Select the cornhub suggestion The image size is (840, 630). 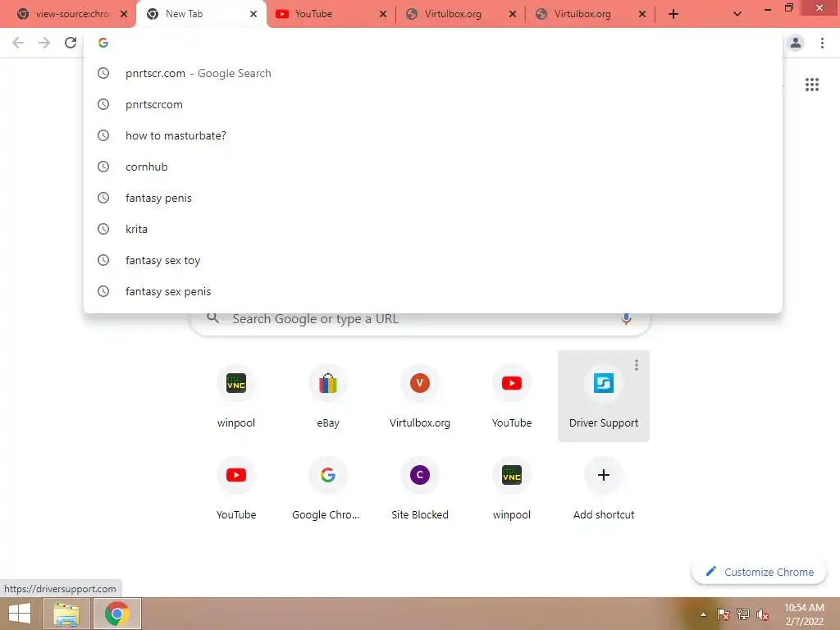[433, 167]
